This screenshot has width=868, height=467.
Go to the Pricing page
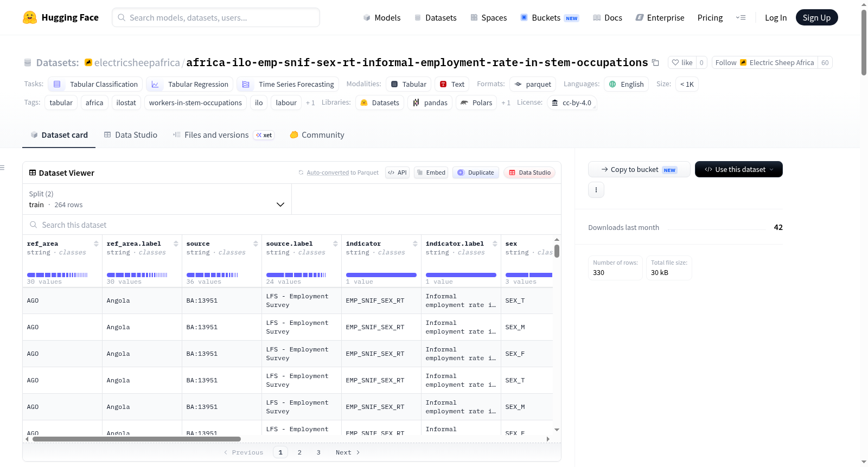[x=710, y=17]
